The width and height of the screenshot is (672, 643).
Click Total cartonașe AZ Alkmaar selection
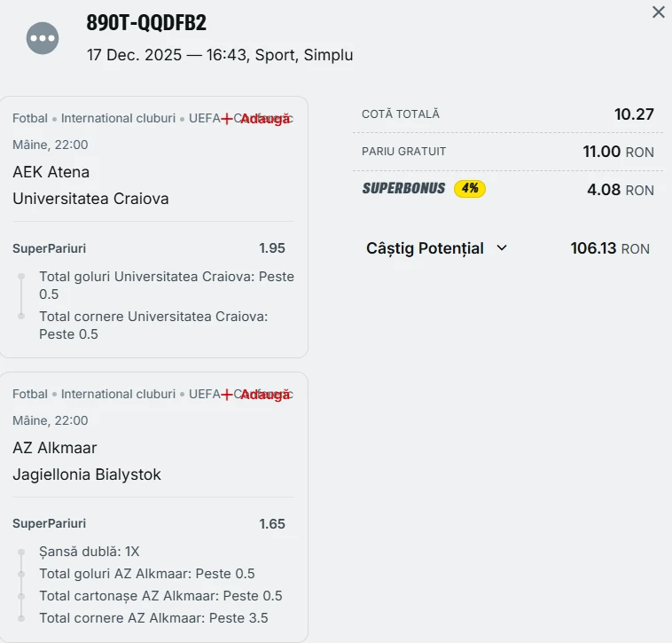[160, 596]
